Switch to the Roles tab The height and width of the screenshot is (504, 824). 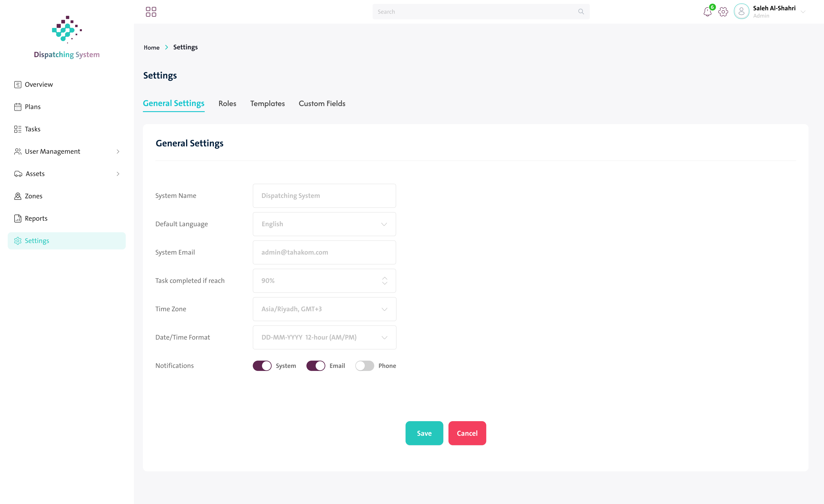pos(227,104)
